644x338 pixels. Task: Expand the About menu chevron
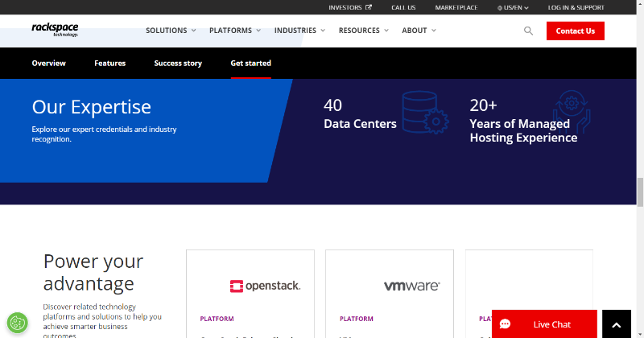pyautogui.click(x=434, y=31)
